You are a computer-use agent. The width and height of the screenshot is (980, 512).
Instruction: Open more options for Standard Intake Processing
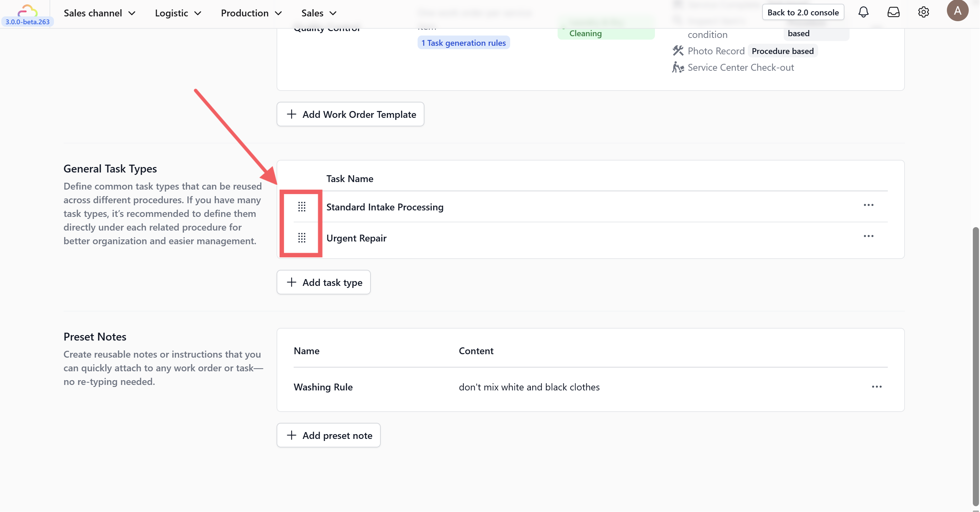pos(868,205)
